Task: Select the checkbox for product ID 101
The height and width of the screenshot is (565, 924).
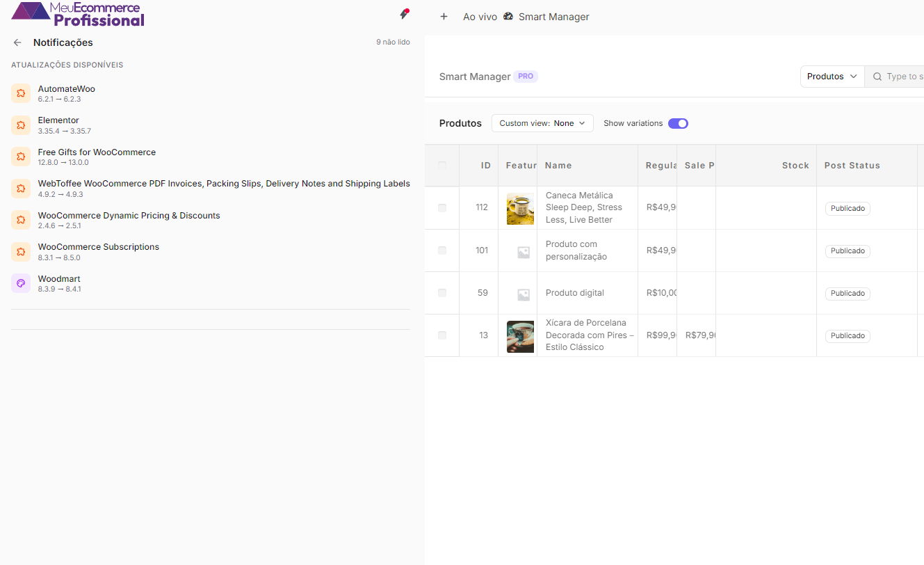Action: pos(442,250)
